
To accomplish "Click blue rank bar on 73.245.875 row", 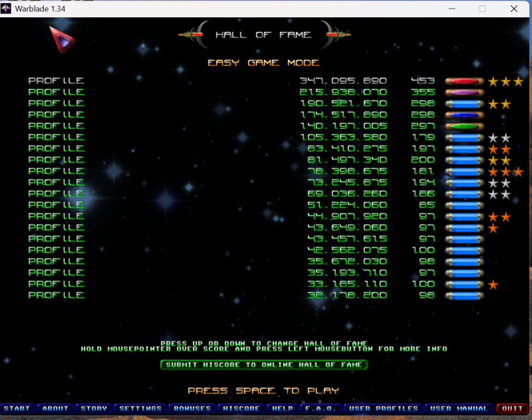I will 464,183.
